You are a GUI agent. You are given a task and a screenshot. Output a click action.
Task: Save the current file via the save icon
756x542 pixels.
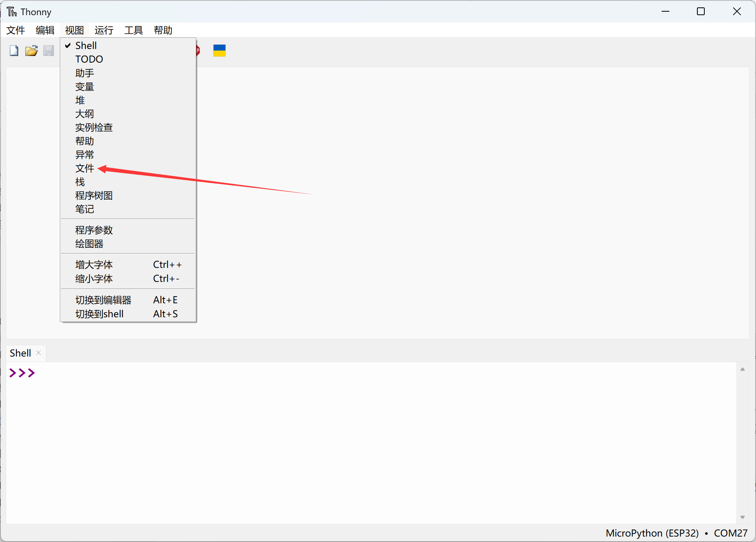pos(48,51)
